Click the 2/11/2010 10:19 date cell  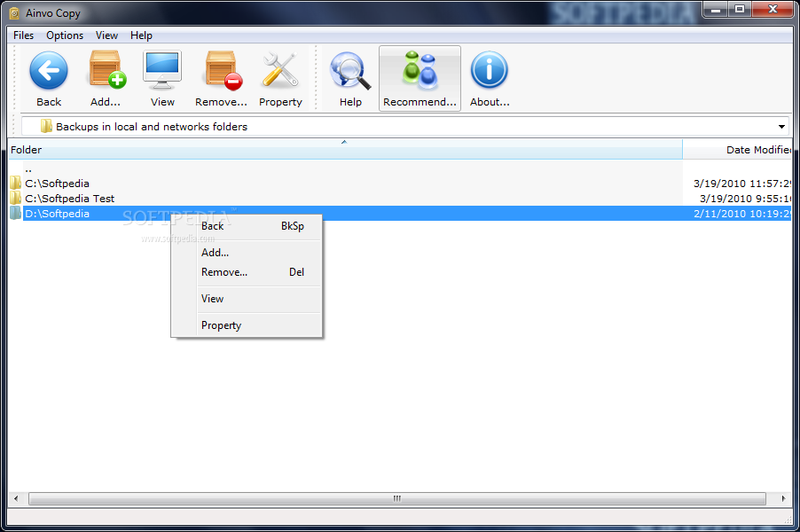[x=742, y=214]
